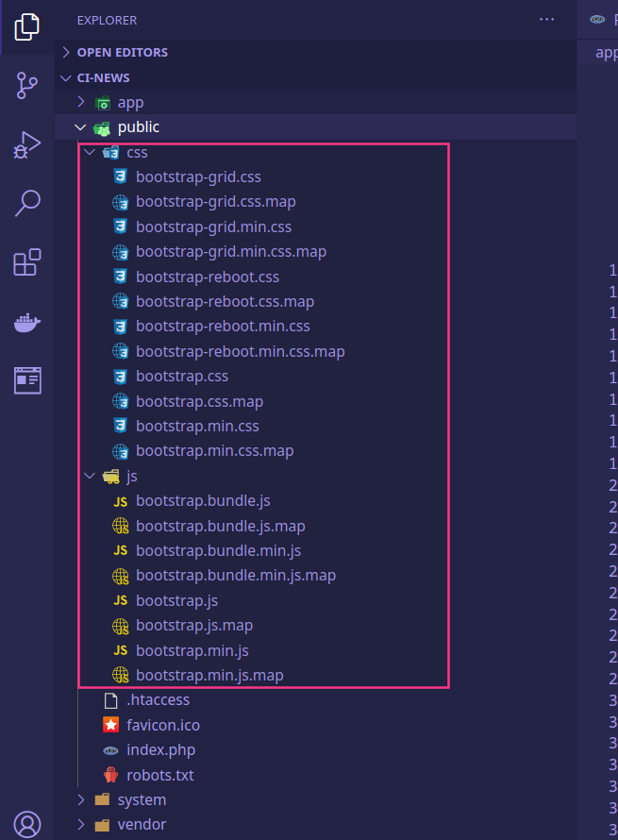Viewport: 618px width, 840px height.
Task: Open bootstrap.min.css file
Action: pos(197,426)
